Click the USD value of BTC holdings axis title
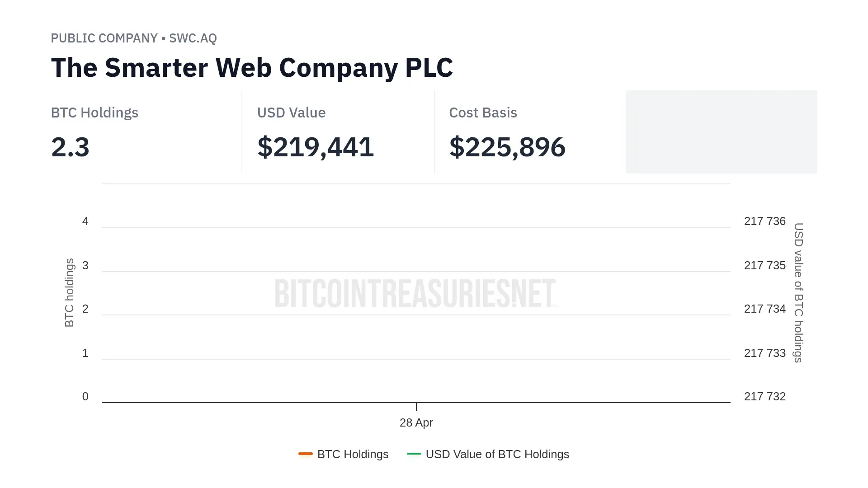The width and height of the screenshot is (868, 488). pos(798,292)
